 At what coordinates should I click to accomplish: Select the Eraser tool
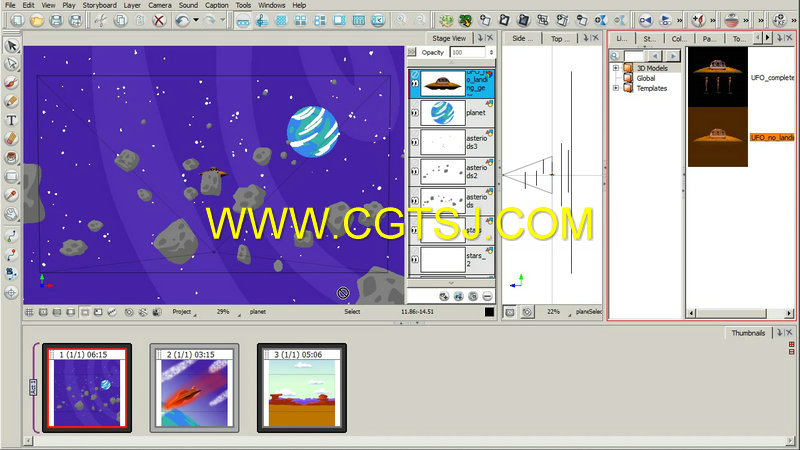(x=11, y=139)
